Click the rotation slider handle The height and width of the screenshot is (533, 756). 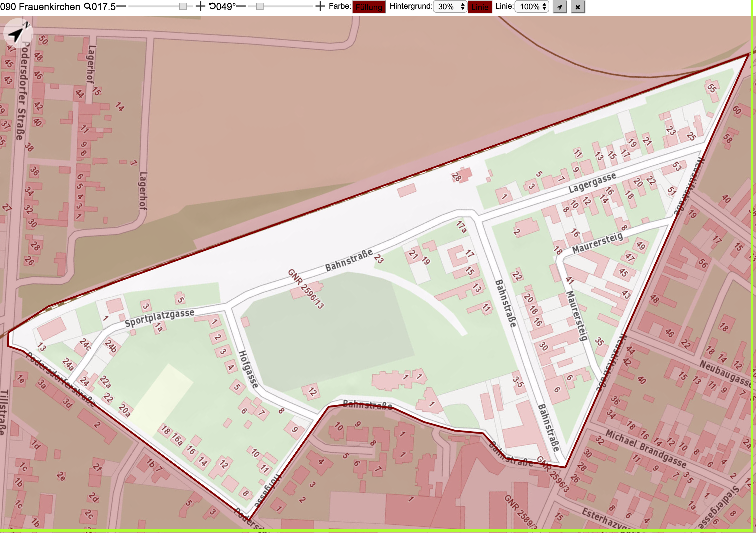click(x=260, y=6)
